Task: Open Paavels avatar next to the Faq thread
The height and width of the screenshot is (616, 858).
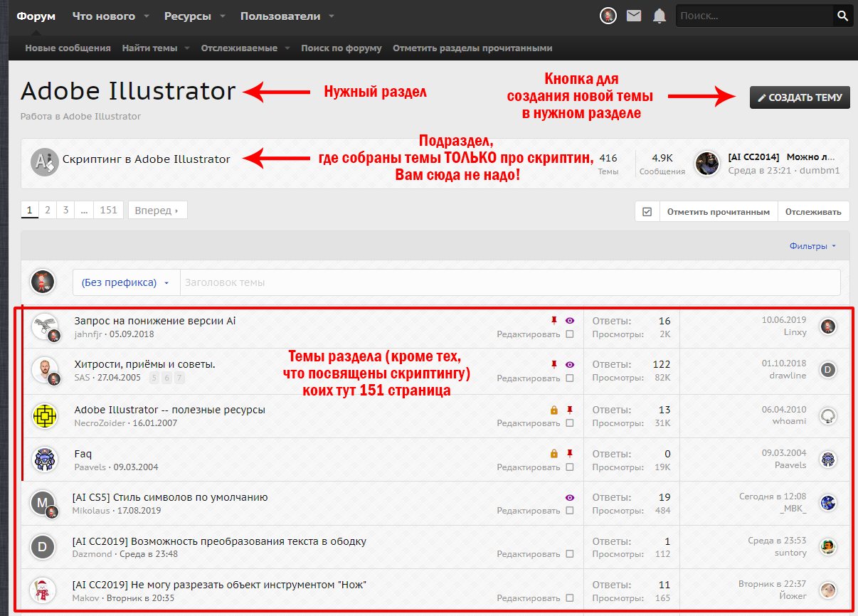Action: [45, 460]
